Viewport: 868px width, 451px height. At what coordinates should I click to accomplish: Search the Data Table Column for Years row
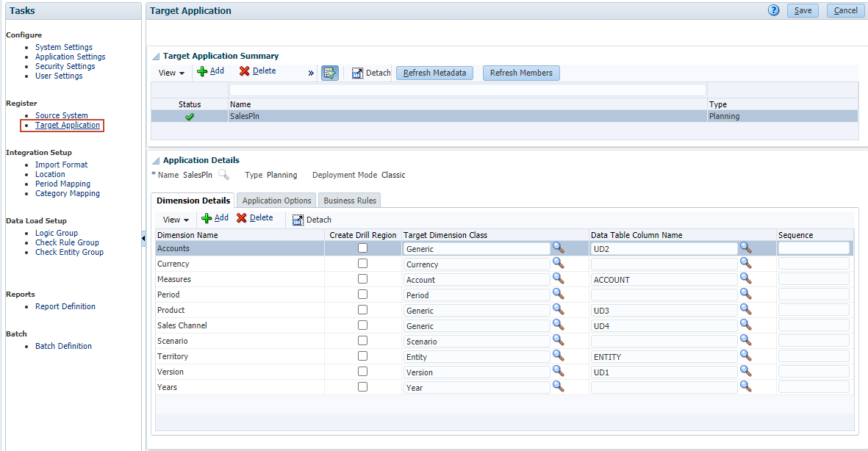[x=746, y=387]
